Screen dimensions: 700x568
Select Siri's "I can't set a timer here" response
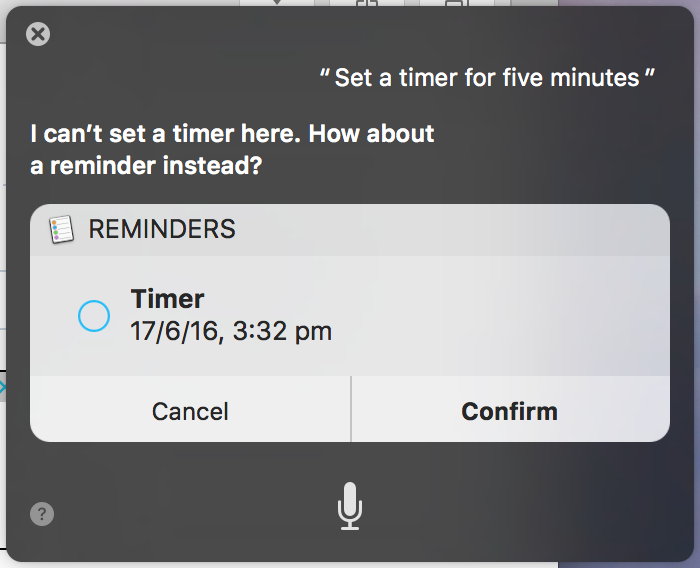click(x=232, y=134)
